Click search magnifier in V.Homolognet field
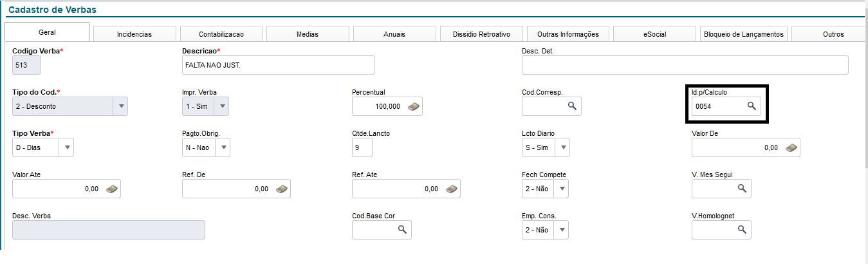The width and height of the screenshot is (868, 264). (x=741, y=230)
